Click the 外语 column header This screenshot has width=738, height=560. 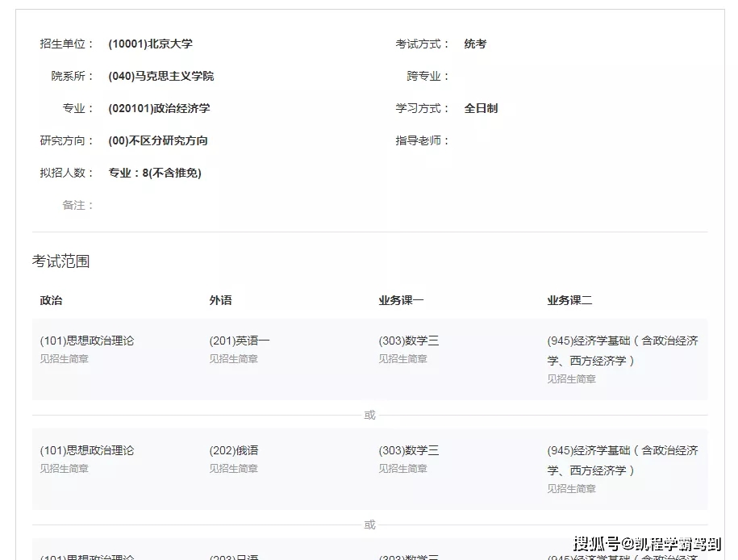click(x=220, y=300)
